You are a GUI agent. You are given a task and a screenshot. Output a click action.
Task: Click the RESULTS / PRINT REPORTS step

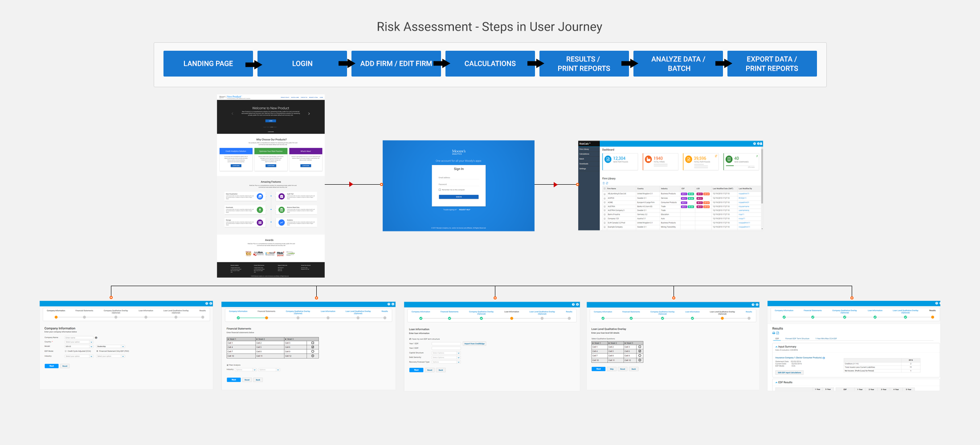pos(584,64)
